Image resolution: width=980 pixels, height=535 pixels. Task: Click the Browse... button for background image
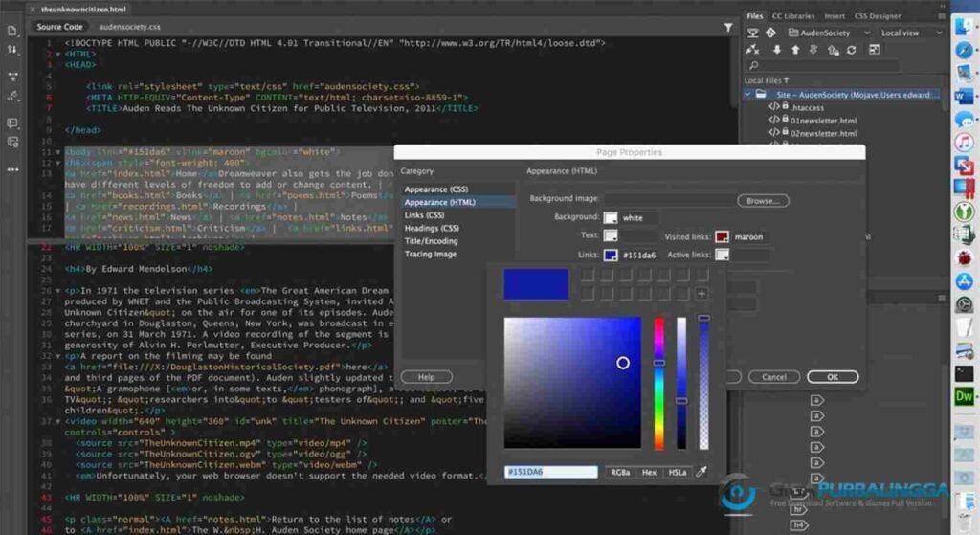coord(763,201)
